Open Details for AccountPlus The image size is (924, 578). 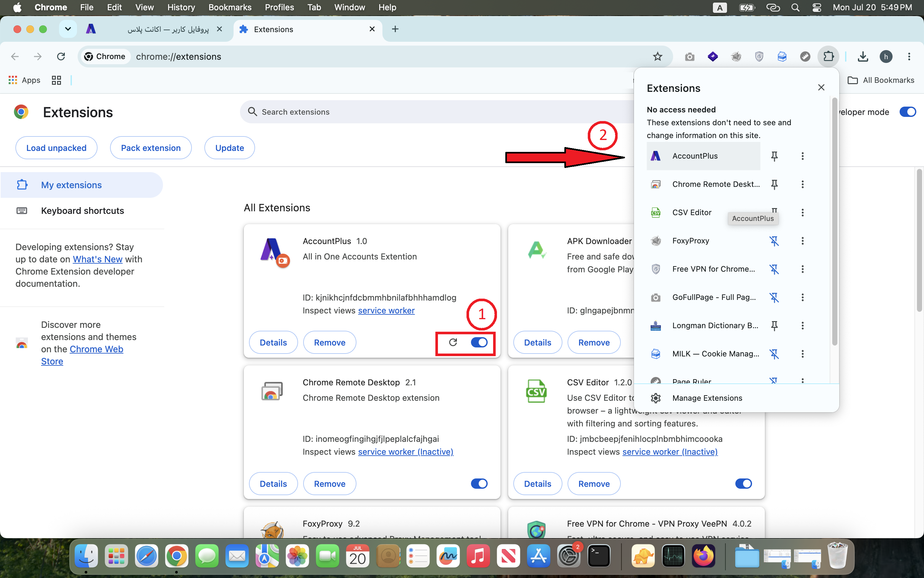273,343
